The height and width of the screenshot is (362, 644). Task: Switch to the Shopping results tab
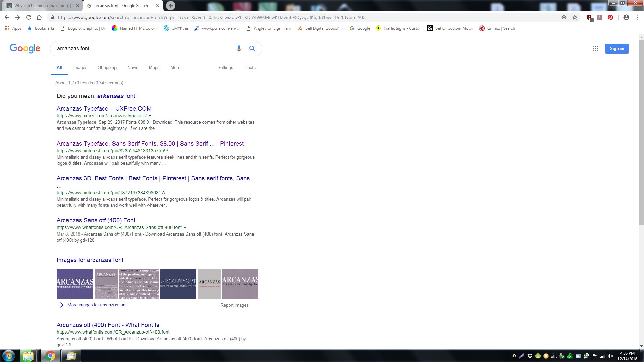coord(107,67)
